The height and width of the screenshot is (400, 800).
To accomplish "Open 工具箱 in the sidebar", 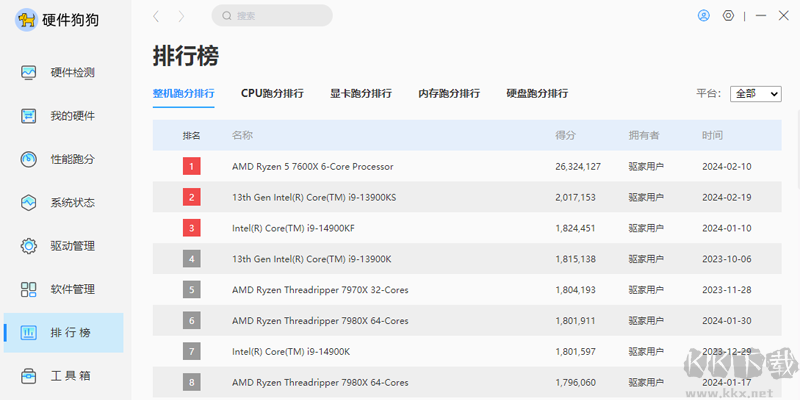I will (x=71, y=377).
